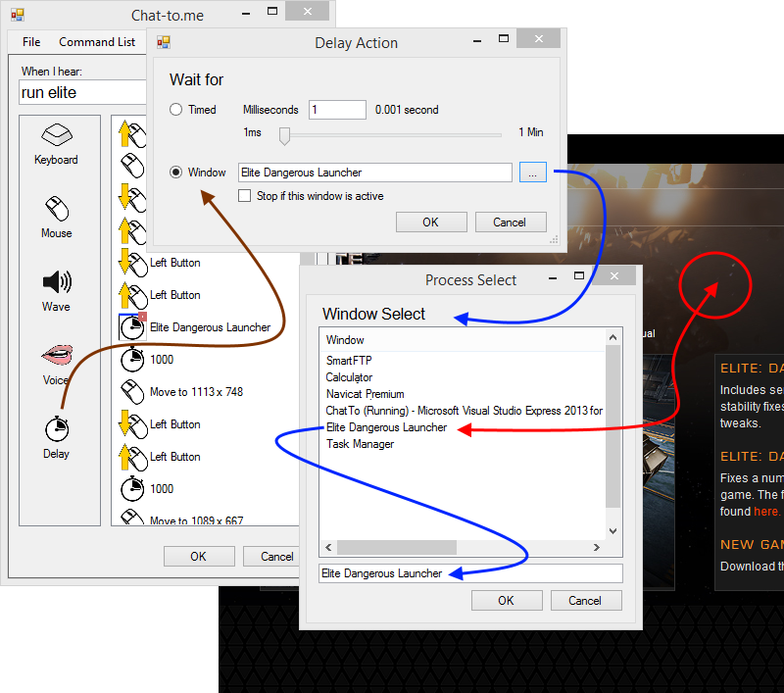Image resolution: width=784 pixels, height=693 pixels.
Task: Click the mouse icon beside Move to 1113 x 748
Action: click(x=132, y=391)
